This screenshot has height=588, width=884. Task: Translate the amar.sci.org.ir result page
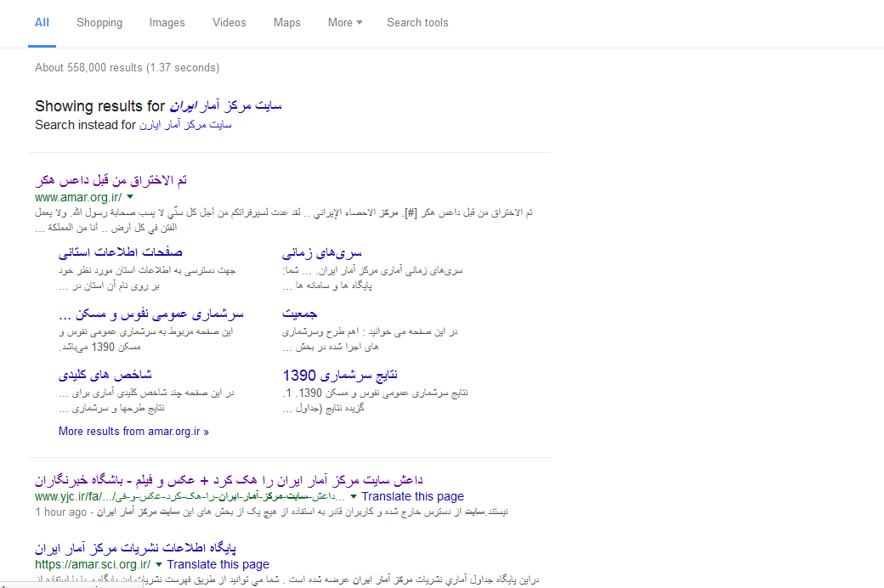(x=218, y=563)
